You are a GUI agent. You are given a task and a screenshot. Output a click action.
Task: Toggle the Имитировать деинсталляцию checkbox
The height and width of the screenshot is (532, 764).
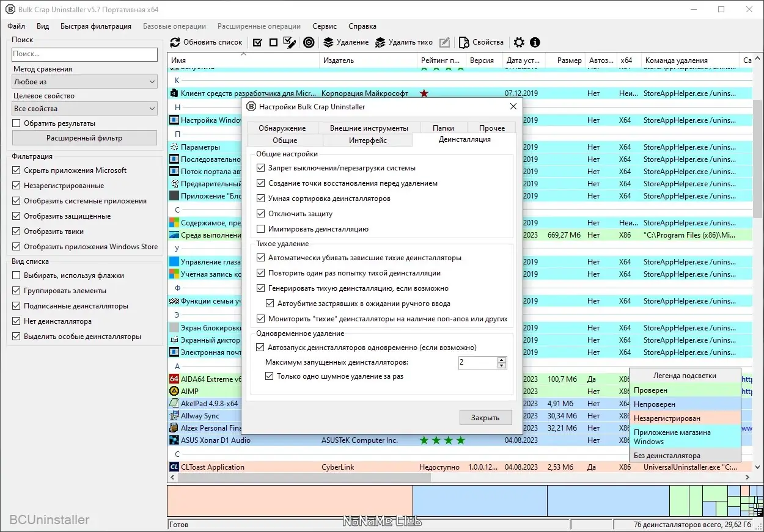click(x=261, y=229)
